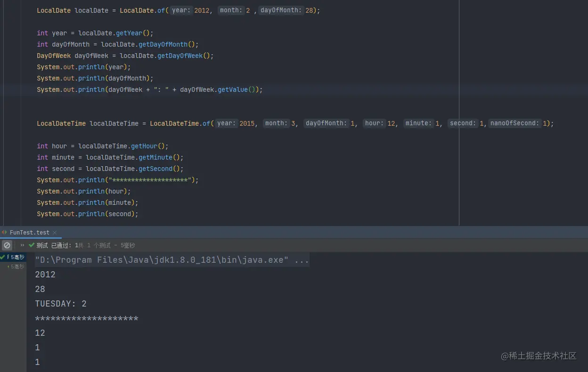Click the println asterisk string literal line

point(118,180)
